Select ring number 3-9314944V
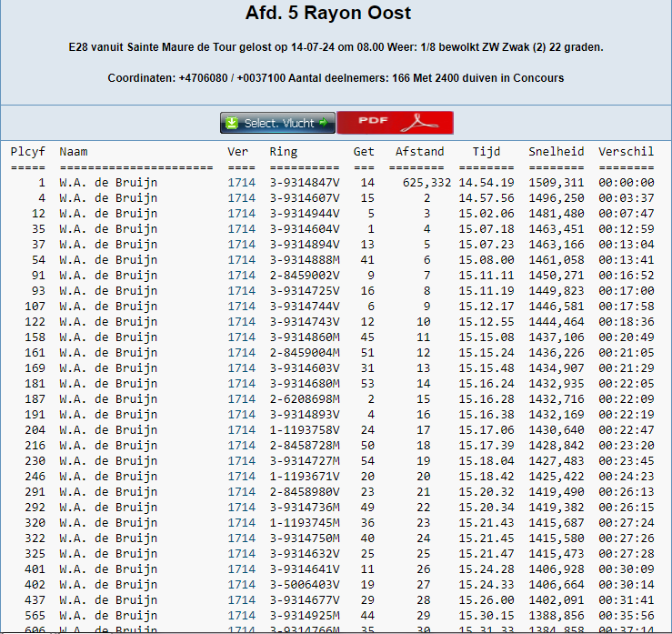 tap(305, 214)
